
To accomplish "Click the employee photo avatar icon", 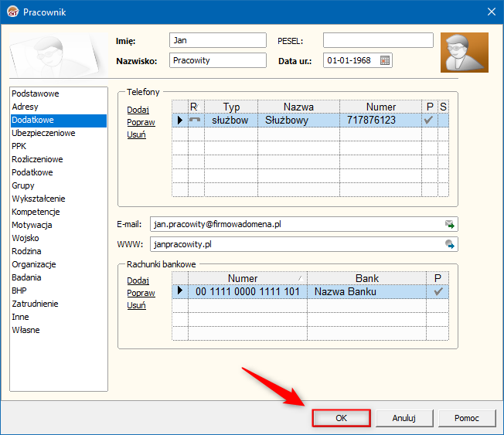I will click(464, 53).
